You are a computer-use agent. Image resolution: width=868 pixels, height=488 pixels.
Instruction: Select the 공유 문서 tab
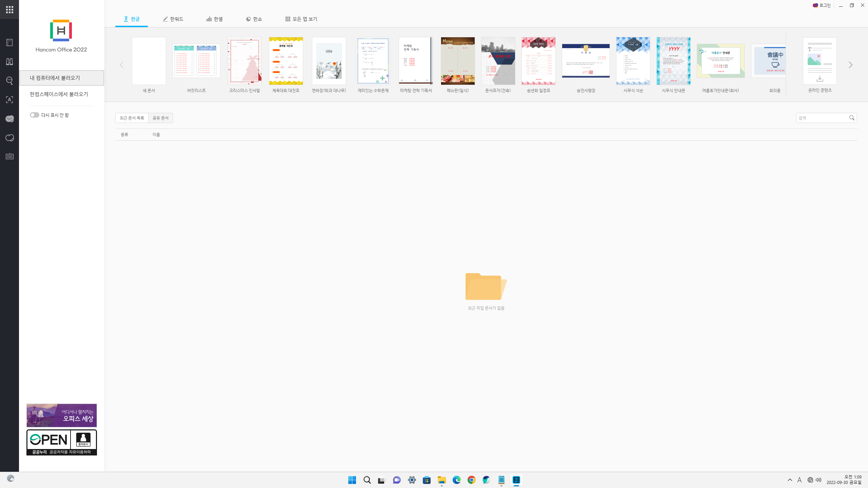(160, 118)
